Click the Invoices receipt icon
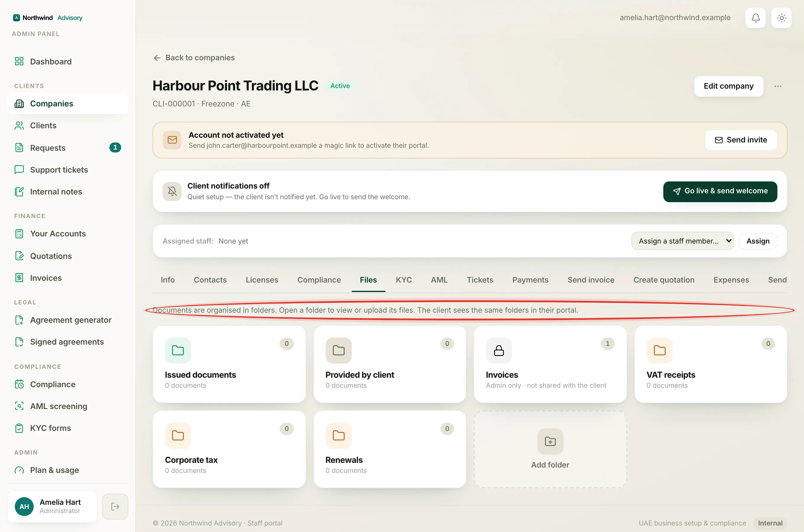Viewport: 804px width, 532px height. 19,278
